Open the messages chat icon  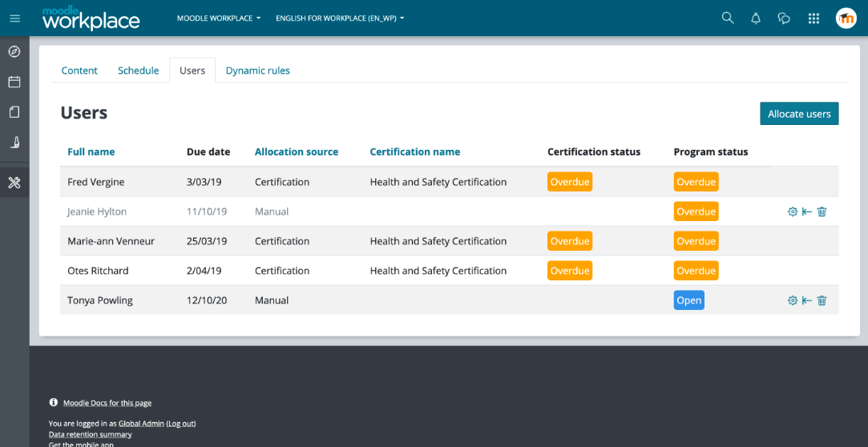784,18
